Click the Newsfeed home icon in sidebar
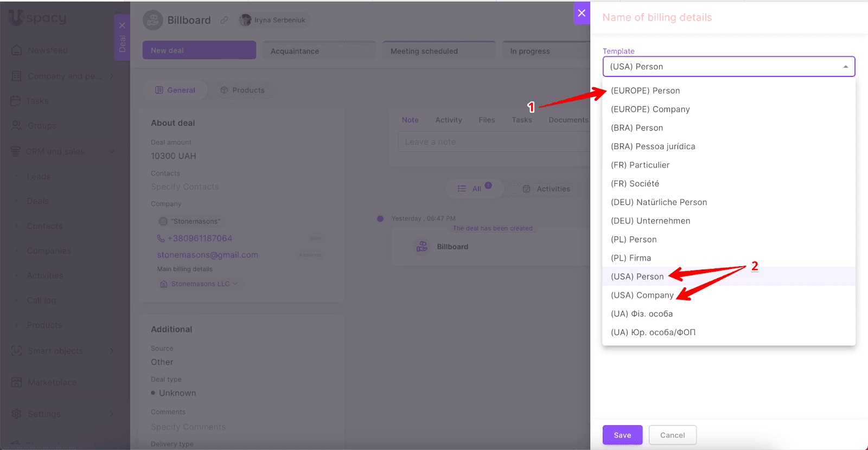 (x=17, y=50)
